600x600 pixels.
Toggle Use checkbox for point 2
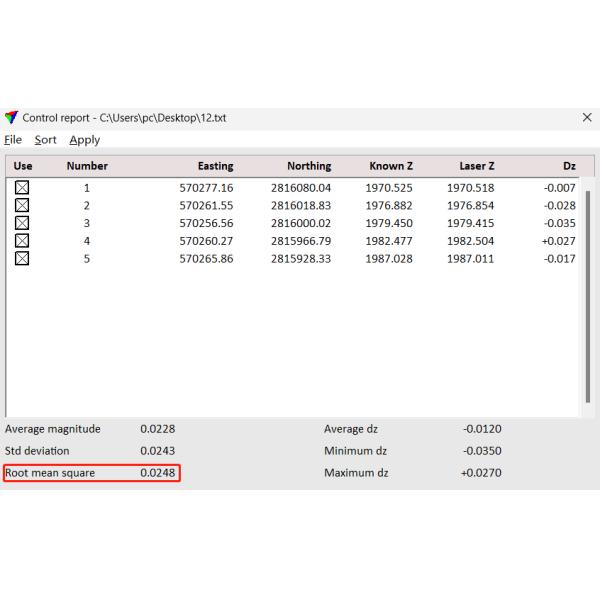pyautogui.click(x=22, y=205)
